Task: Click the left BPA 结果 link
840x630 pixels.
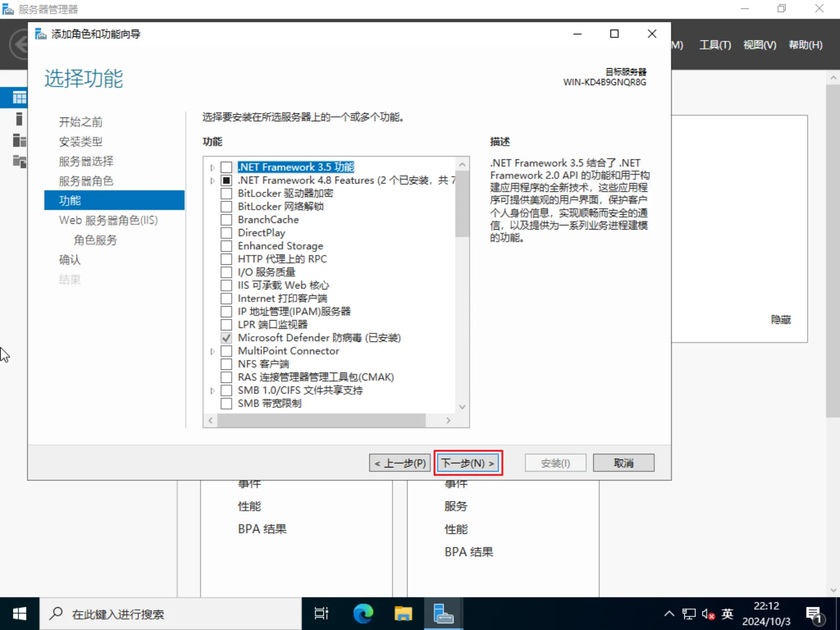Action: pyautogui.click(x=262, y=529)
